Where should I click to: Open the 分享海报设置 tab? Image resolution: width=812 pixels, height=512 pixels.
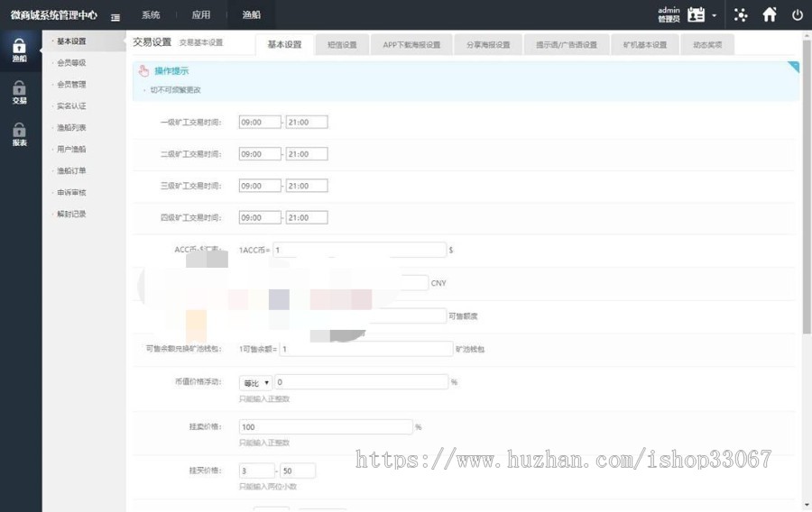[x=488, y=45]
